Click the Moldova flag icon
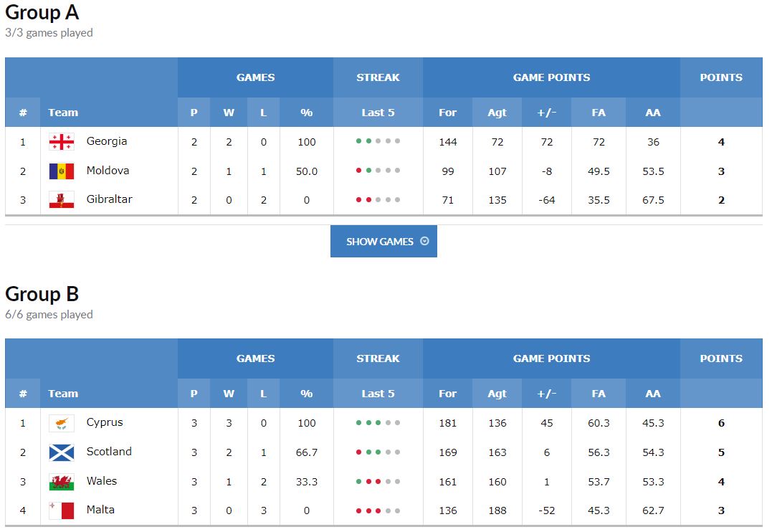 [x=62, y=171]
